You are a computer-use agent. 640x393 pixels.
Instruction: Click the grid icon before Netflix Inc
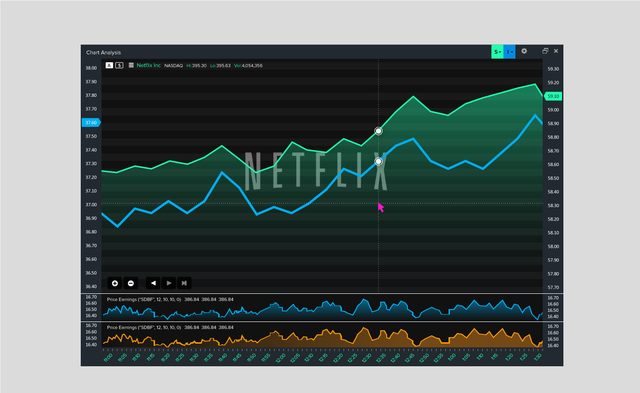[x=131, y=65]
